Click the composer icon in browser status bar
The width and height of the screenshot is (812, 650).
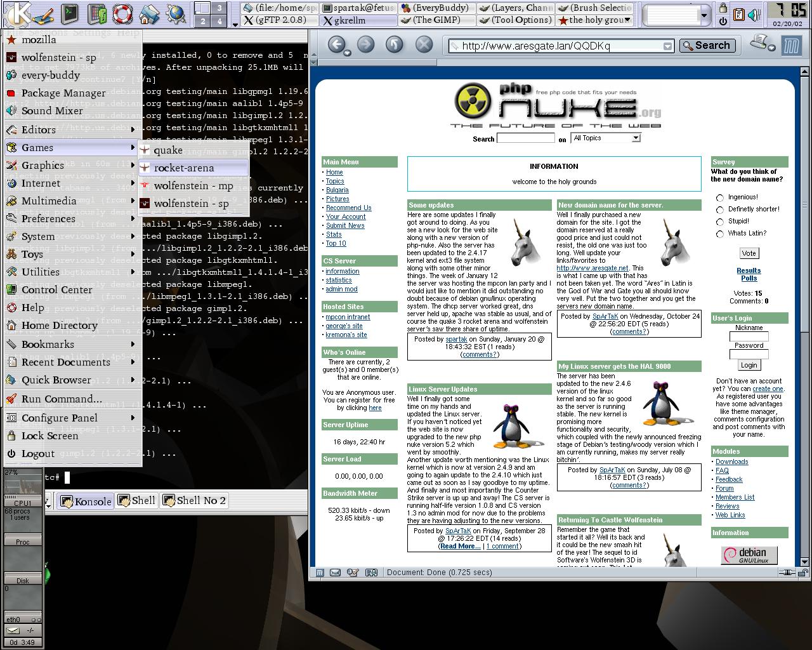tap(353, 573)
